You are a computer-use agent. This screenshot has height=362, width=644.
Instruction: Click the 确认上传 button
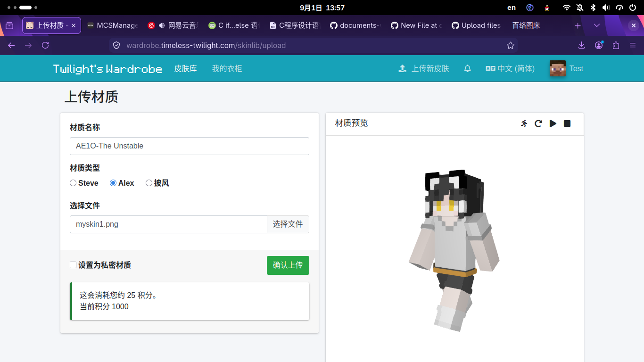[x=288, y=265]
